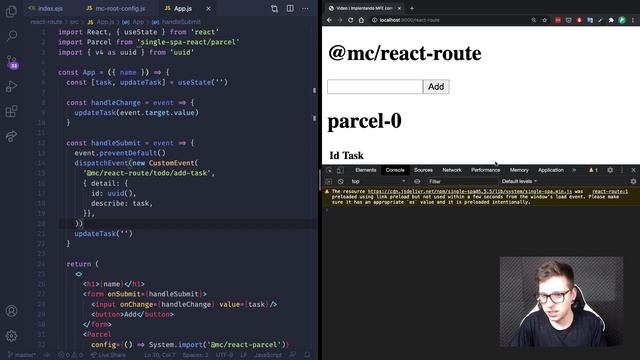This screenshot has height=360, width=640.
Task: Open the top JavaScript context dropdown
Action: point(378,182)
